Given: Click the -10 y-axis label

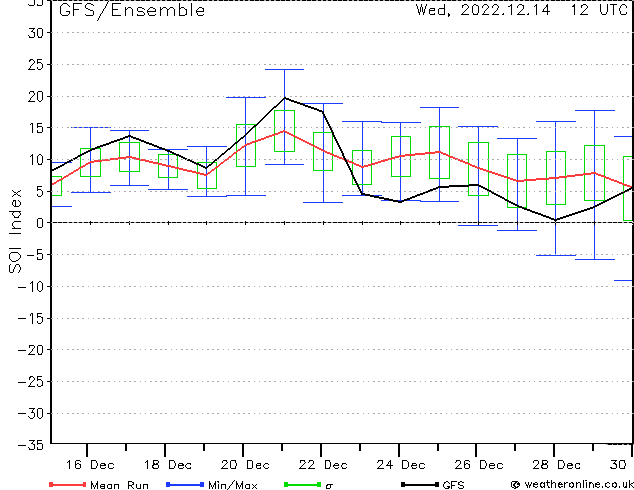Looking at the screenshot, I should tap(31, 287).
